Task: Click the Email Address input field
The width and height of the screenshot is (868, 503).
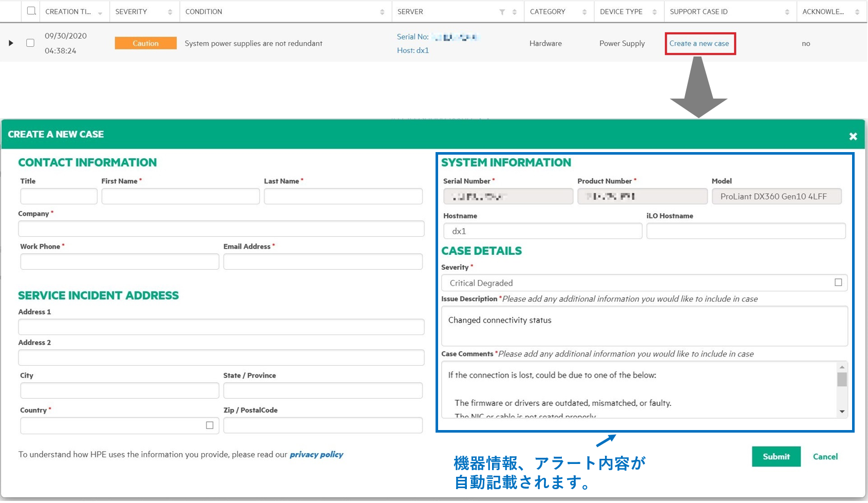Action: point(323,262)
